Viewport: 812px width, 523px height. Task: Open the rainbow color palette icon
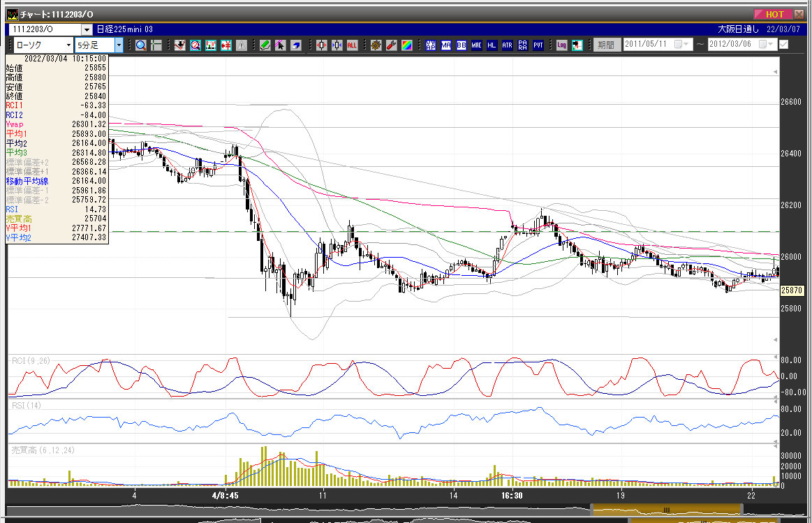point(407,45)
